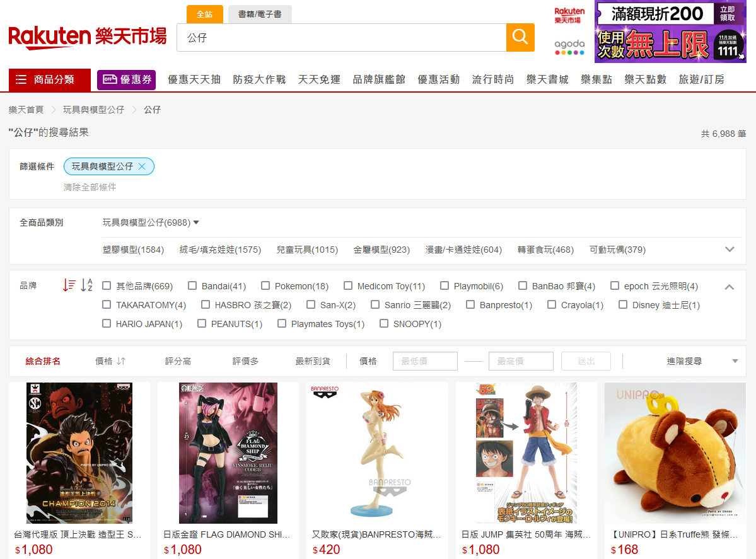This screenshot has height=559, width=756.
Task: Focus the 最高價 maximum price field
Action: [x=521, y=361]
